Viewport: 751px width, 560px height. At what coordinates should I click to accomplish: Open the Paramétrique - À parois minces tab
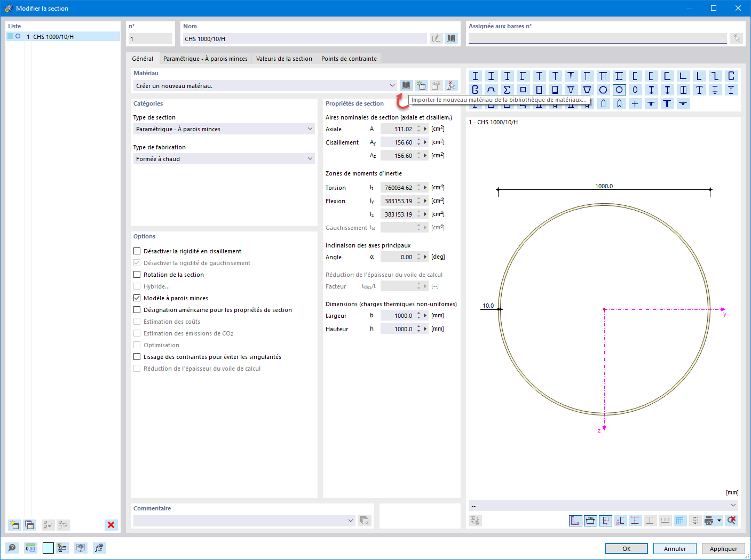tap(205, 59)
